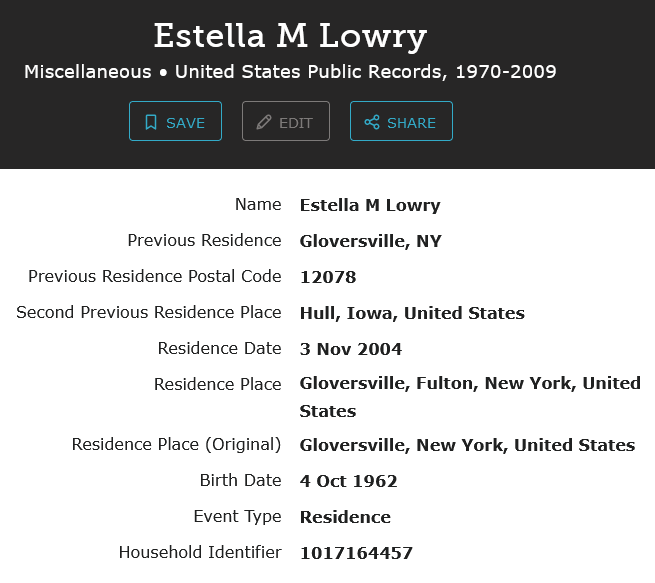Click the original residence place value
The height and width of the screenshot is (583, 655).
click(x=467, y=445)
